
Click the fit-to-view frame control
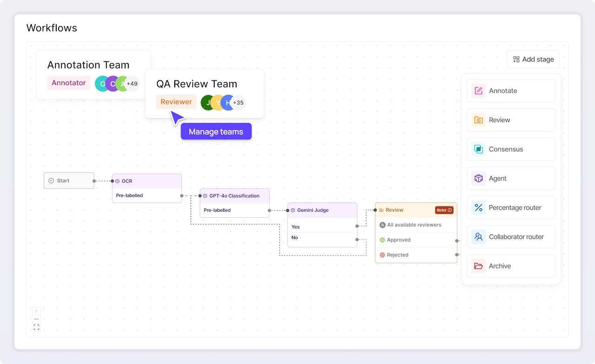click(36, 327)
